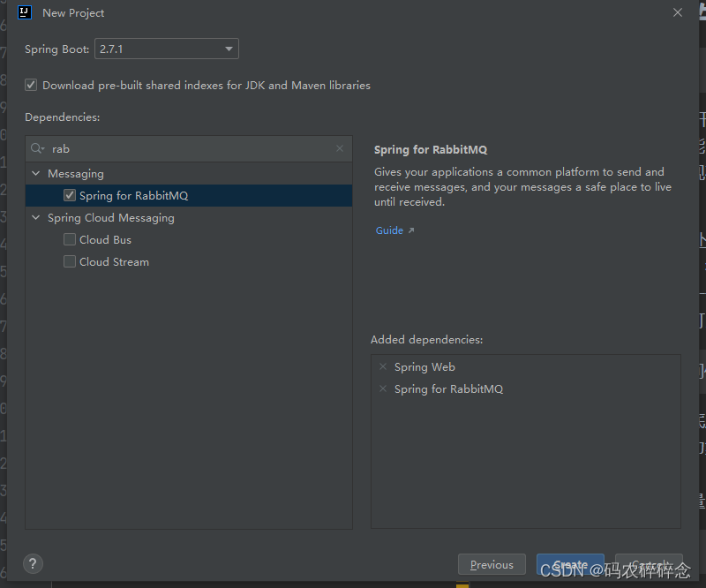Click the IntelliJ IDEA logo icon

25,12
